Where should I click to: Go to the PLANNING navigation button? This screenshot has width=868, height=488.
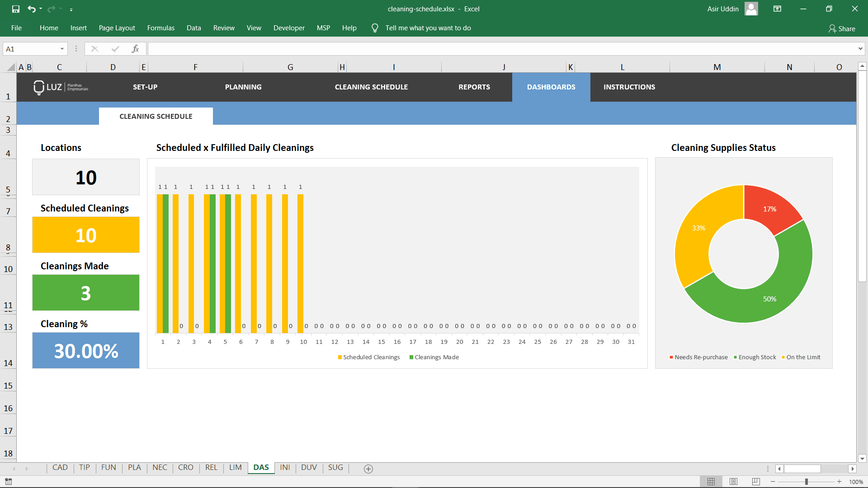click(x=243, y=87)
